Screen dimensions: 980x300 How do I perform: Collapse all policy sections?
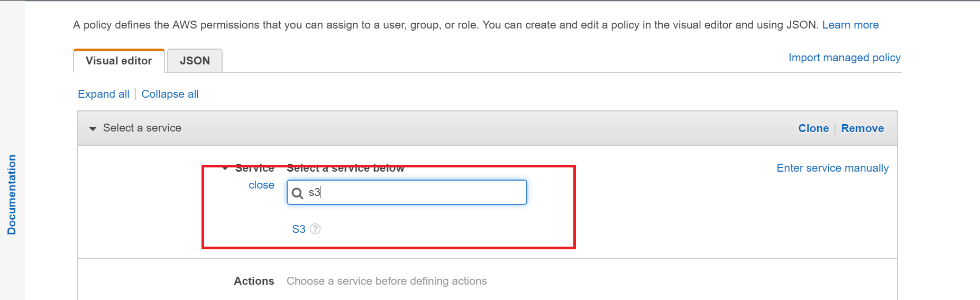pyautogui.click(x=170, y=94)
